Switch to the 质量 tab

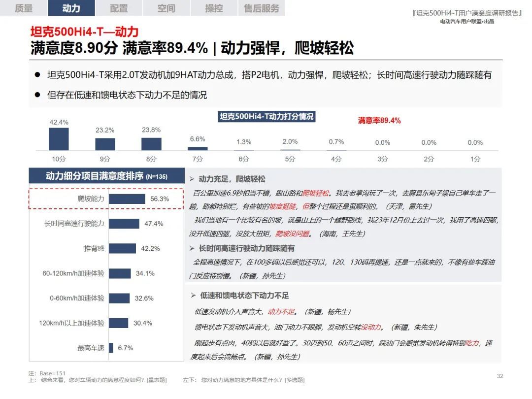pos(24,8)
